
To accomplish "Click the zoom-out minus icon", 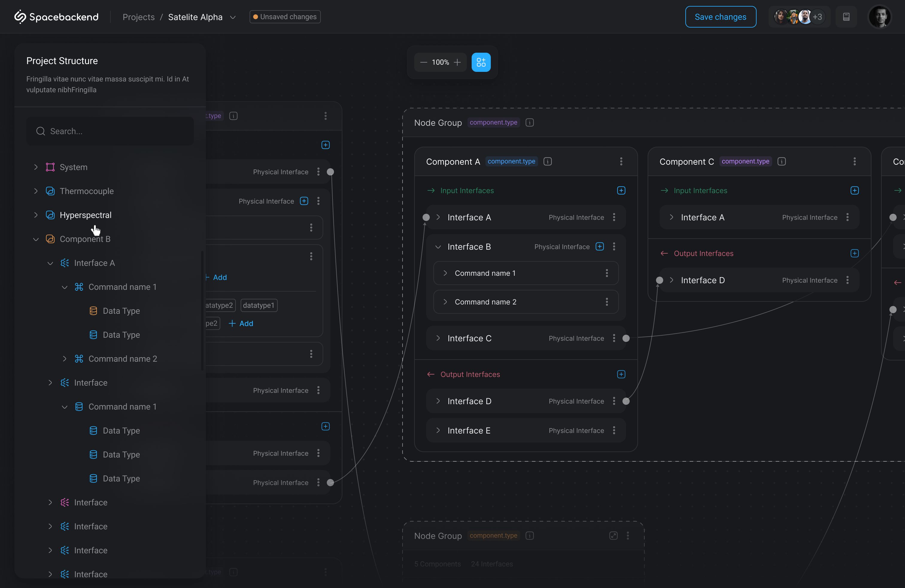I will [423, 62].
